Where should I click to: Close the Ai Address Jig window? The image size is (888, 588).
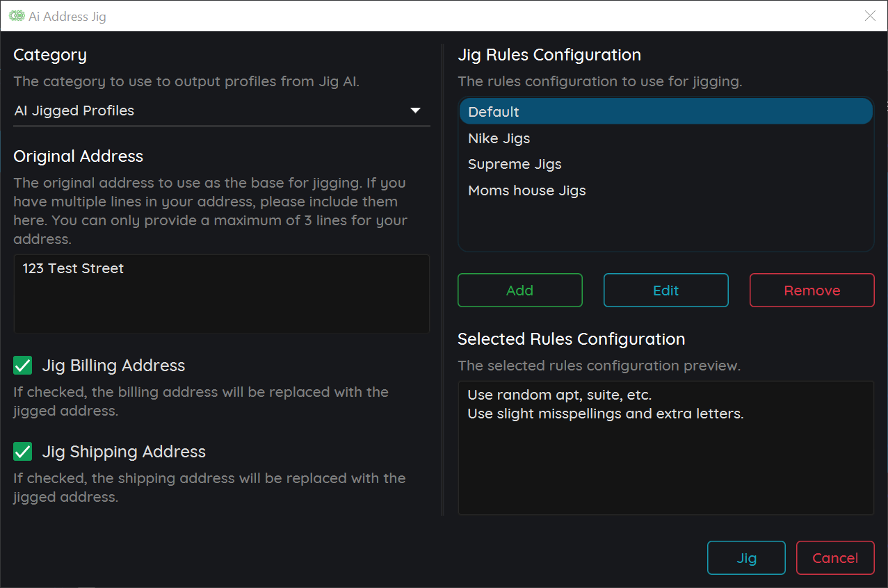869,15
